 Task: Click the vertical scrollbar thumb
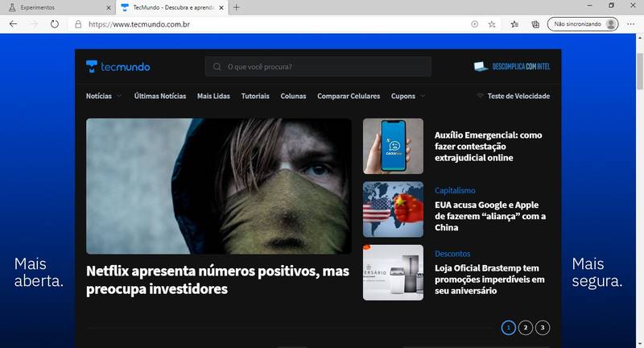click(640, 71)
